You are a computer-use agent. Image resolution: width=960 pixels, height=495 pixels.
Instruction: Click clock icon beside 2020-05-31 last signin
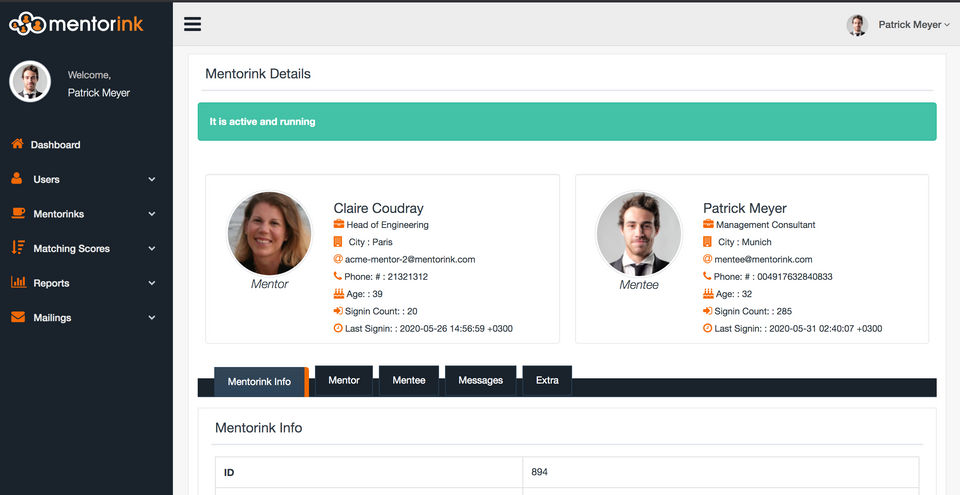(x=708, y=328)
